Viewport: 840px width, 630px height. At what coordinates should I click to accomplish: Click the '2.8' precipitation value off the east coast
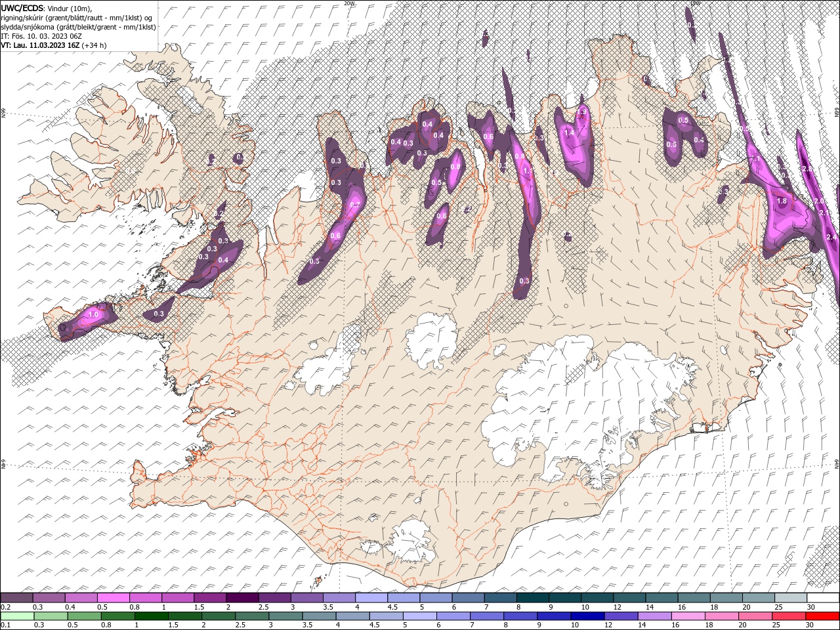point(808,169)
